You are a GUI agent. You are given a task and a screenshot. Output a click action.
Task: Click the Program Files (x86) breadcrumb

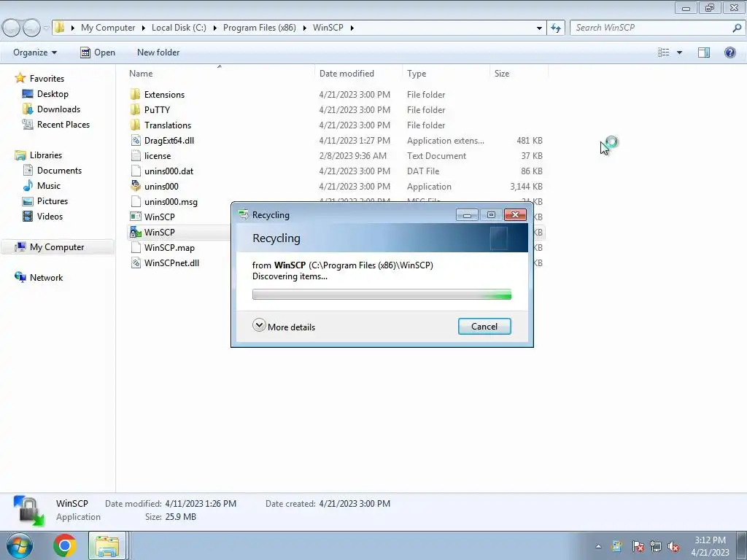pyautogui.click(x=259, y=28)
